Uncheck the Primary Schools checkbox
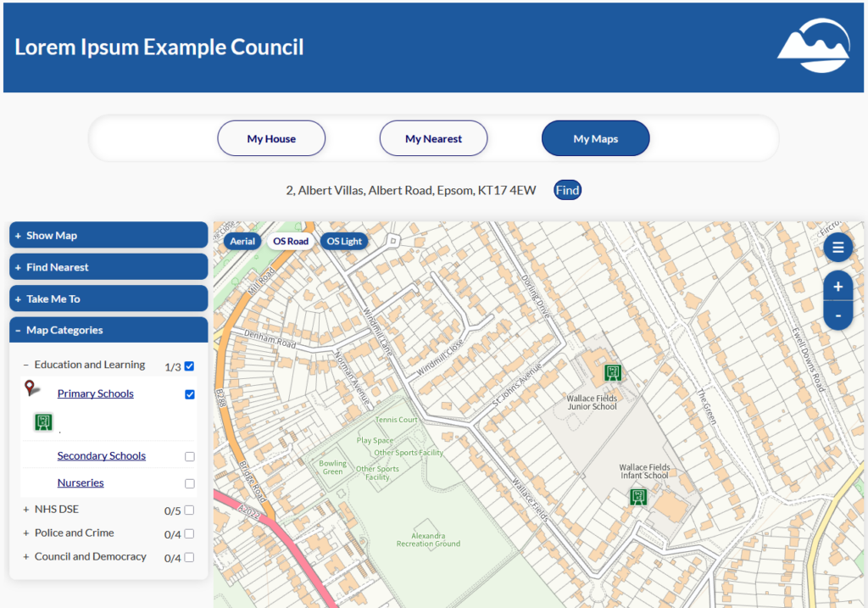 pyautogui.click(x=190, y=394)
